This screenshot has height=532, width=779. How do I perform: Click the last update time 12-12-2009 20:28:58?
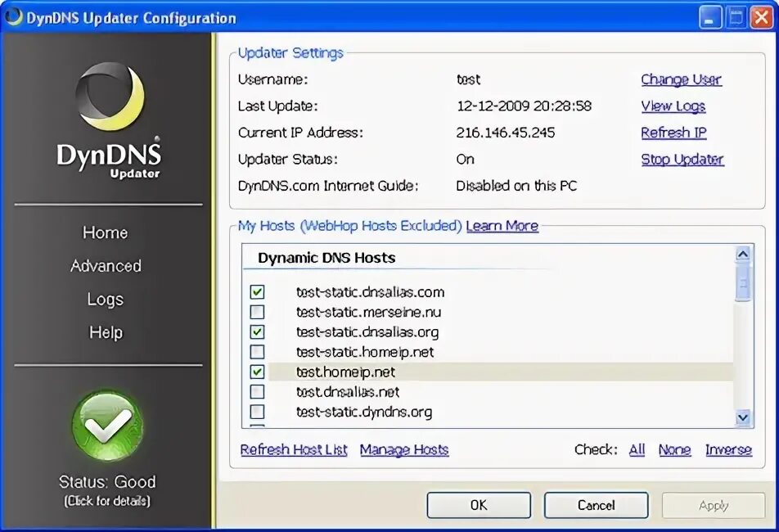[525, 106]
